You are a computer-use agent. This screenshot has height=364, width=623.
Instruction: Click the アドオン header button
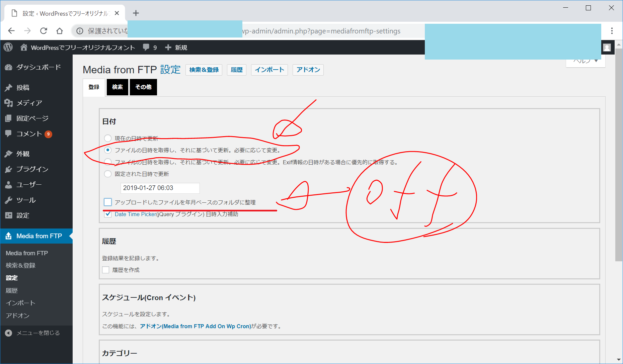pos(308,70)
